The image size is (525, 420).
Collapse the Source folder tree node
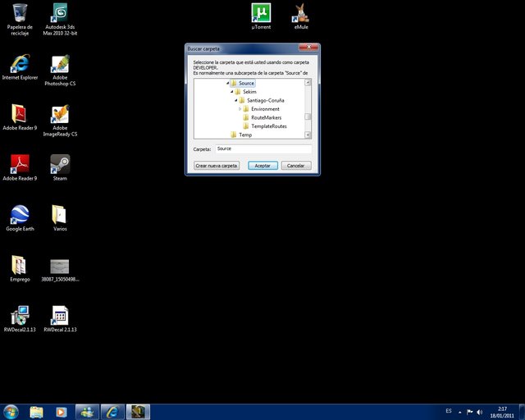point(227,84)
